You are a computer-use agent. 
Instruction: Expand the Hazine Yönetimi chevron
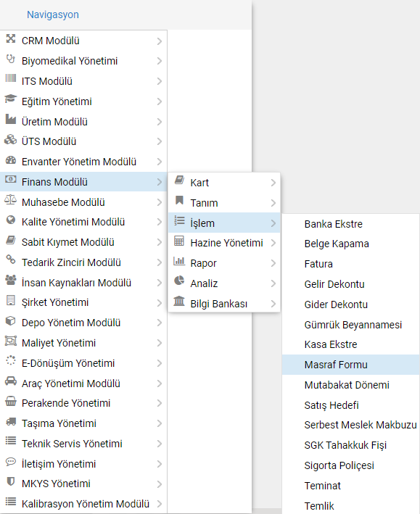tap(273, 243)
